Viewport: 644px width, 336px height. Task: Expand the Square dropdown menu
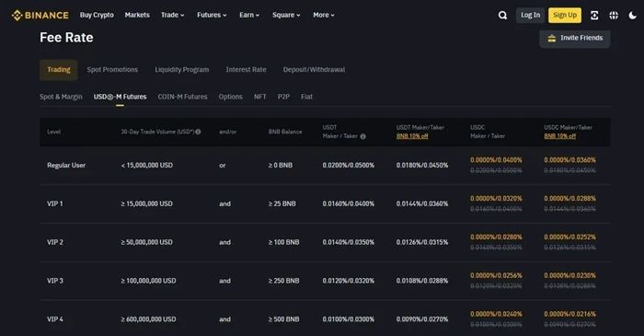(x=286, y=16)
